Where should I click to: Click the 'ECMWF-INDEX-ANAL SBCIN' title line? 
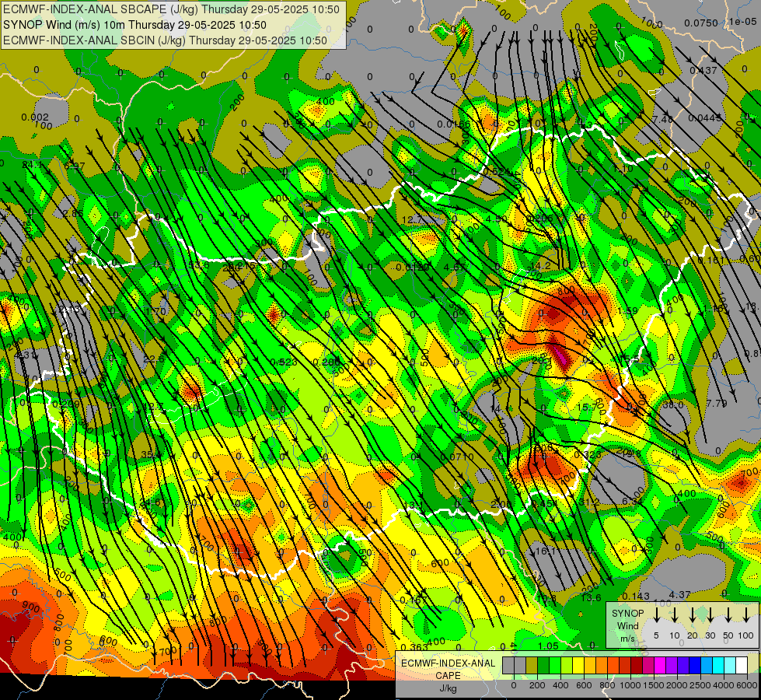pos(165,40)
